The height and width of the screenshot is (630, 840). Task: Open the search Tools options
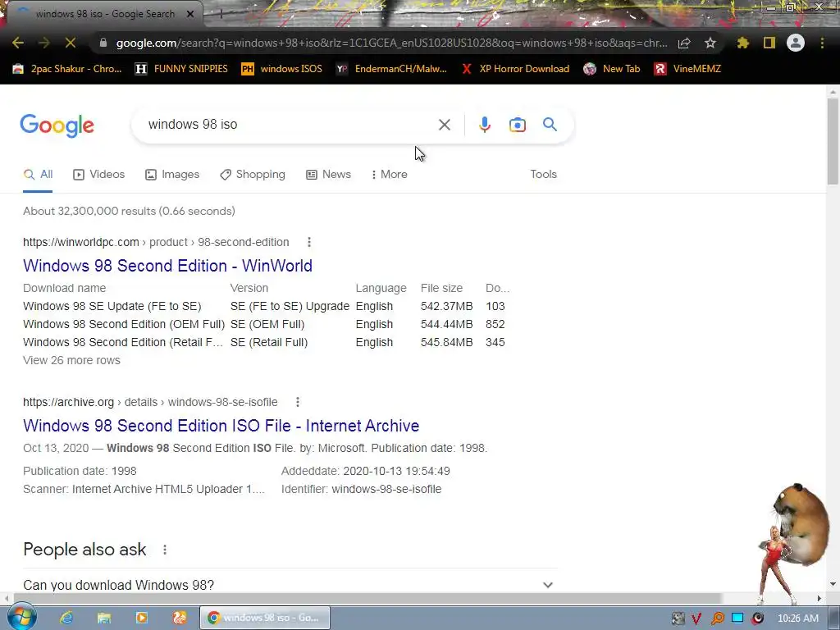click(x=543, y=174)
